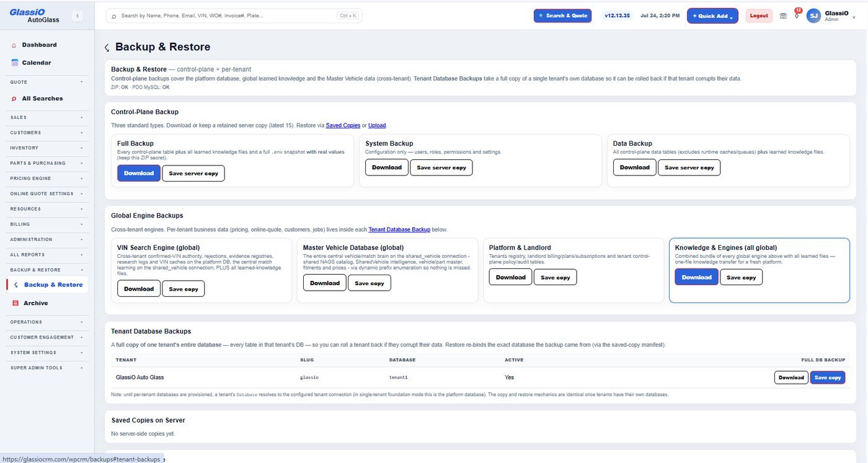Follow the Upload link
The width and height of the screenshot is (868, 463).
377,125
